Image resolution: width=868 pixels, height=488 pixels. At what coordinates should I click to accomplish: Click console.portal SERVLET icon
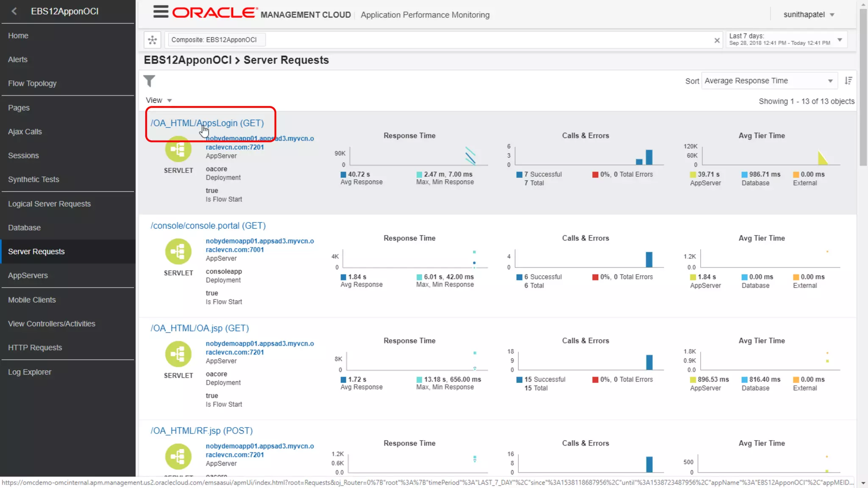[x=178, y=252]
